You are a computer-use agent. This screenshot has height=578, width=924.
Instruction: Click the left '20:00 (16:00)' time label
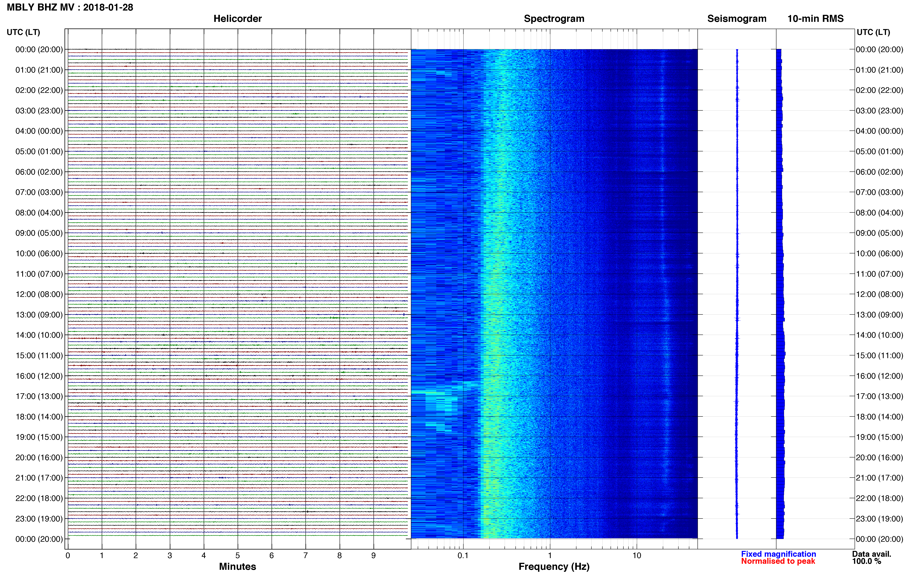(x=39, y=458)
